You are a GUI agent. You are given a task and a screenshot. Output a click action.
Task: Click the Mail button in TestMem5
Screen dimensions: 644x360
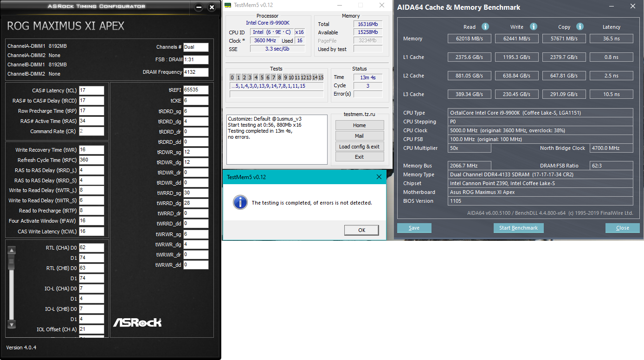pyautogui.click(x=360, y=136)
